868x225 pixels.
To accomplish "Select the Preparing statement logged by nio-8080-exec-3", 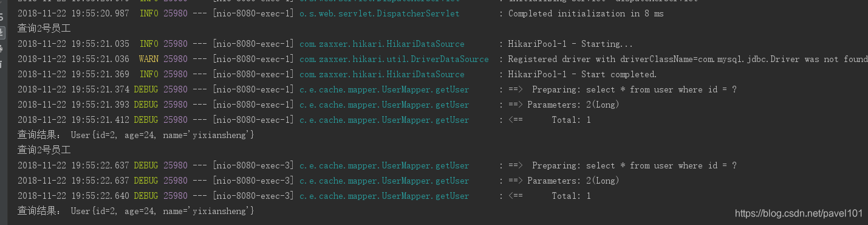I will tap(634, 165).
